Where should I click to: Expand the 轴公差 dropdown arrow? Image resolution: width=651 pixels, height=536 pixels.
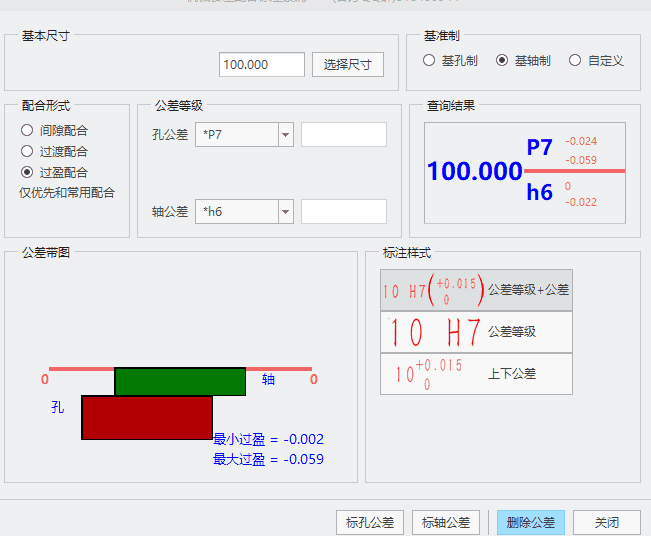285,212
